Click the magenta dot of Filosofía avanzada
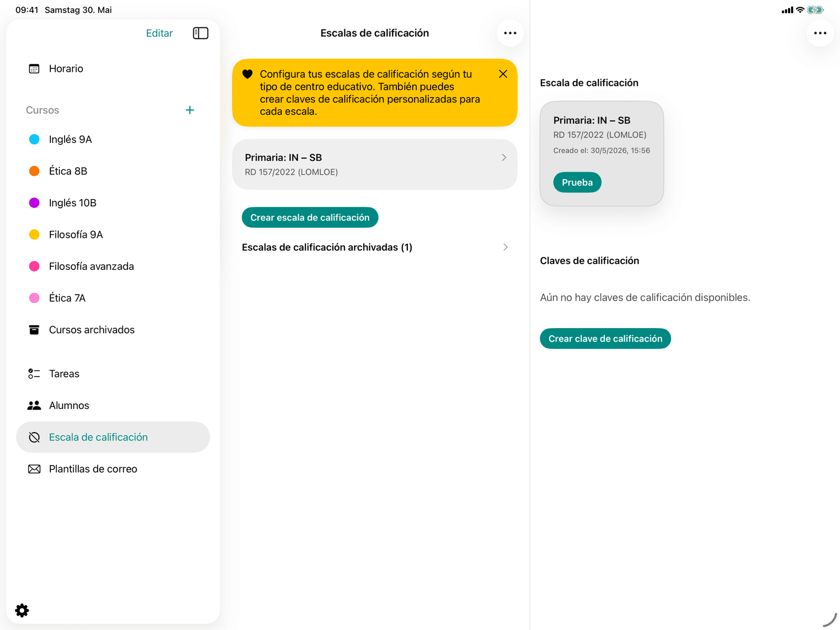This screenshot has width=840, height=630. 34,266
